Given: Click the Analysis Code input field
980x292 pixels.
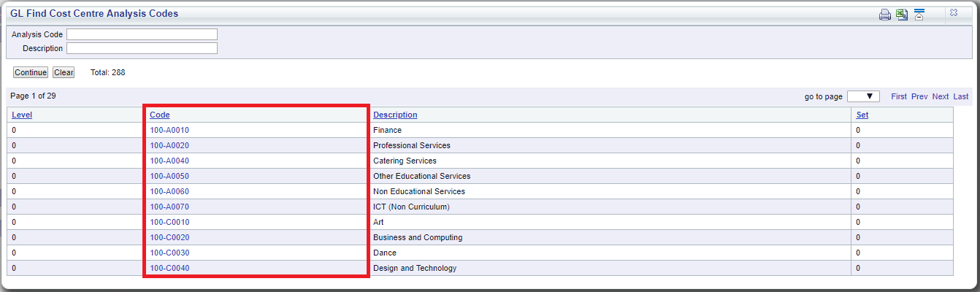Looking at the screenshot, I should click(x=142, y=34).
